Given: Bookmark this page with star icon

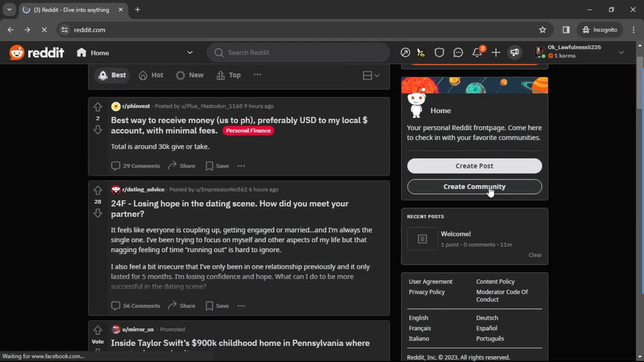Looking at the screenshot, I should pyautogui.click(x=543, y=30).
